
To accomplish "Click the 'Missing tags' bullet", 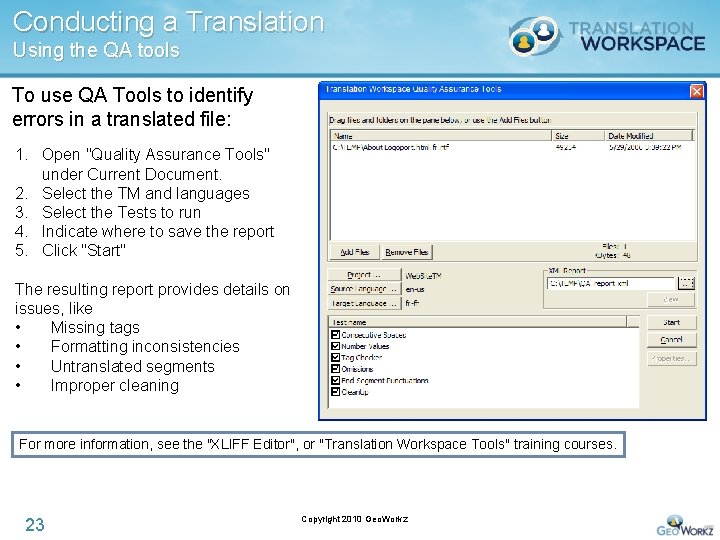I will point(95,327).
